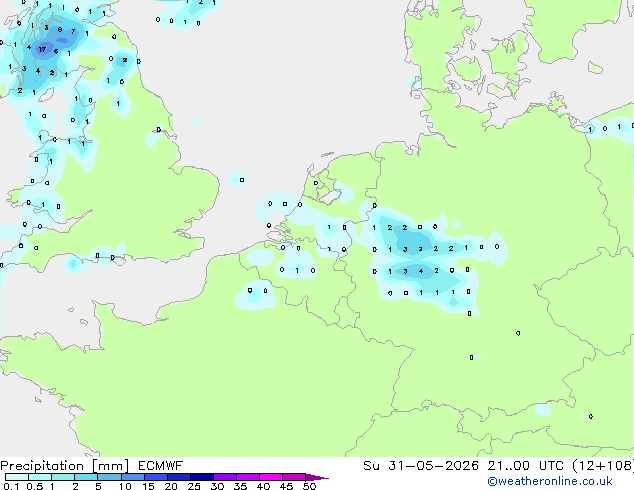Click the "Su 31-05-2026" date text
634x490 pixels.
[x=421, y=466]
